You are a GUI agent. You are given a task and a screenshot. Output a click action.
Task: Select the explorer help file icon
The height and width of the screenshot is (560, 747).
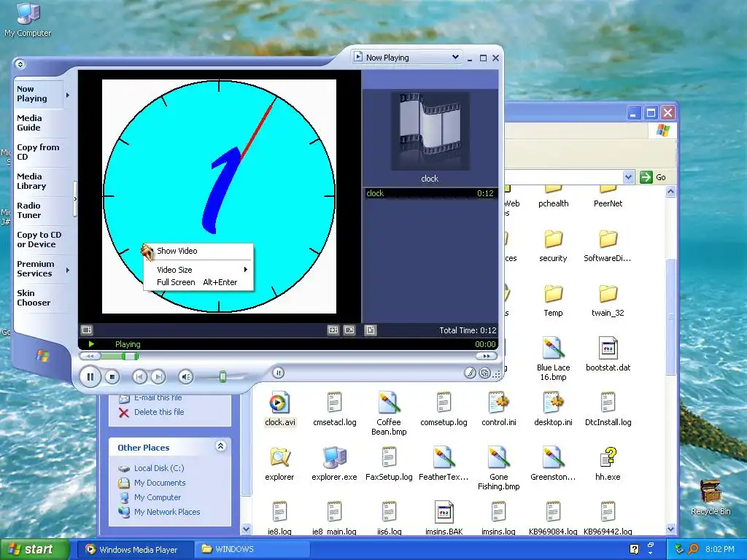point(279,464)
